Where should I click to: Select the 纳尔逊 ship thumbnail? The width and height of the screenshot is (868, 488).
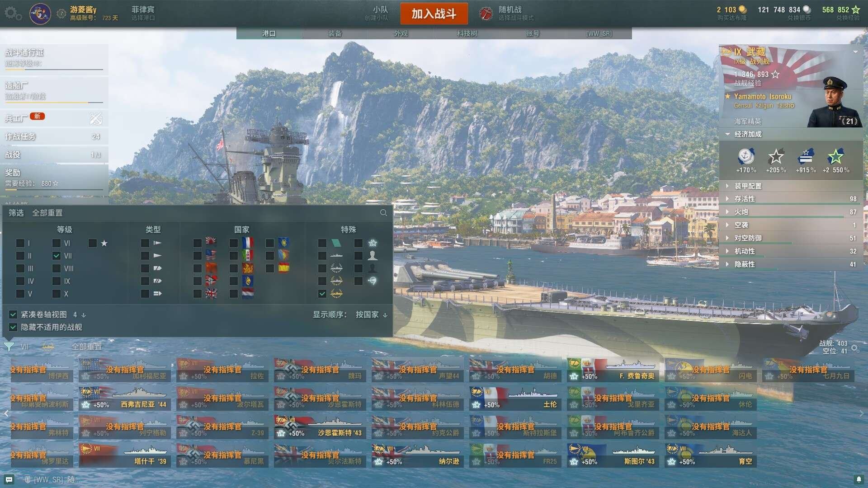pyautogui.click(x=417, y=455)
